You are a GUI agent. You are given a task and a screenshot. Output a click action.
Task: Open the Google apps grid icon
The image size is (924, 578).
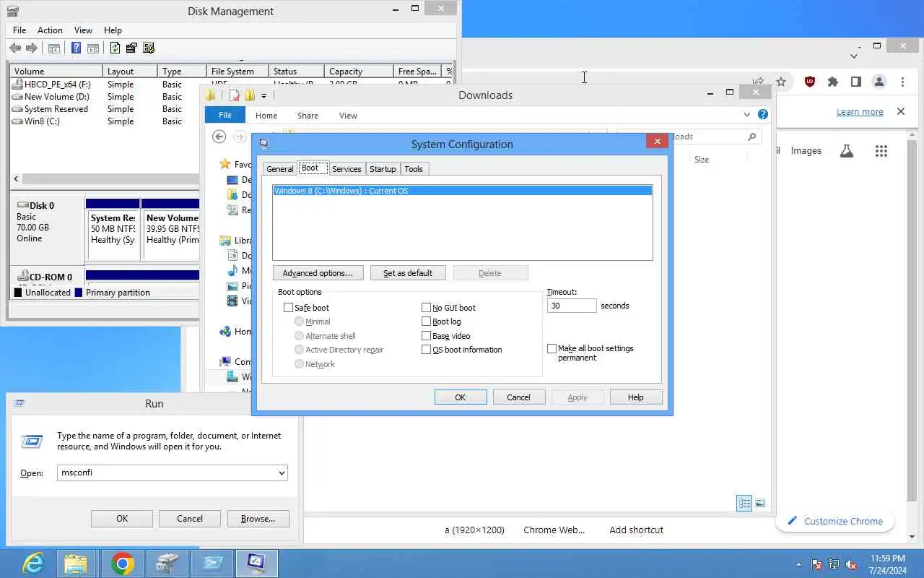point(881,151)
